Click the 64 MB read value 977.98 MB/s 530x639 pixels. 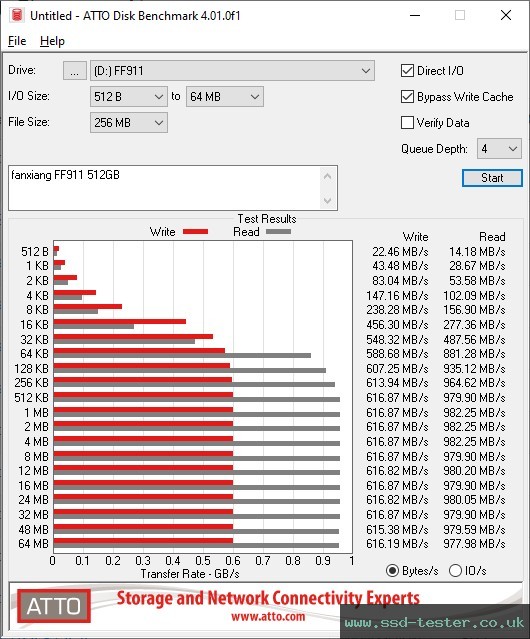click(x=474, y=544)
